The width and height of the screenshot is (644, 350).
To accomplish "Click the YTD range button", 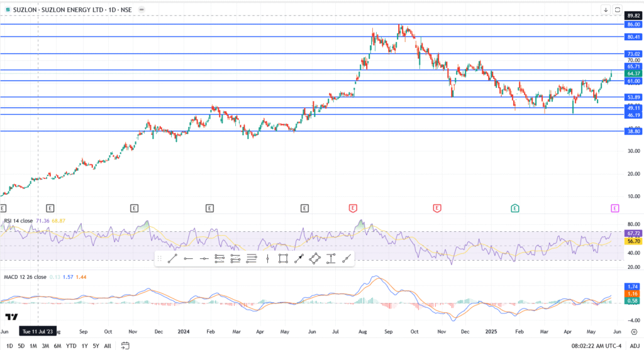I will point(70,345).
